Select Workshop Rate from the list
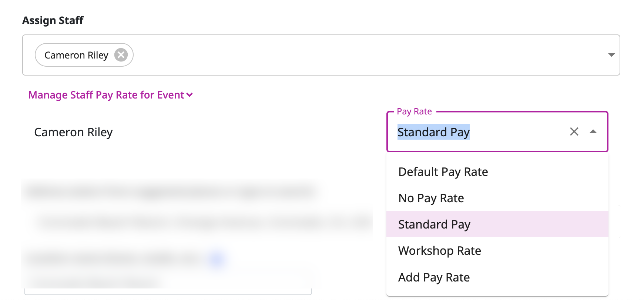 (x=440, y=251)
